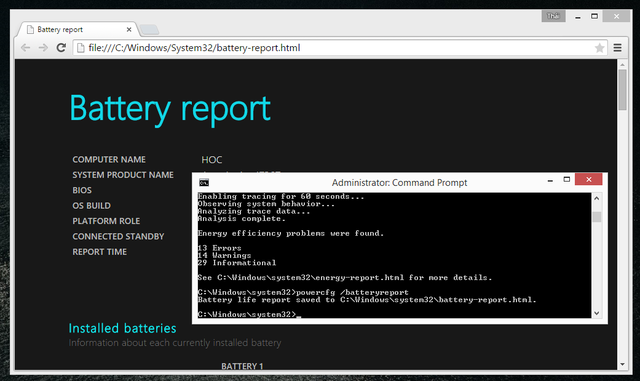Reload the battery report page
The width and height of the screenshot is (640, 381).
tap(61, 48)
